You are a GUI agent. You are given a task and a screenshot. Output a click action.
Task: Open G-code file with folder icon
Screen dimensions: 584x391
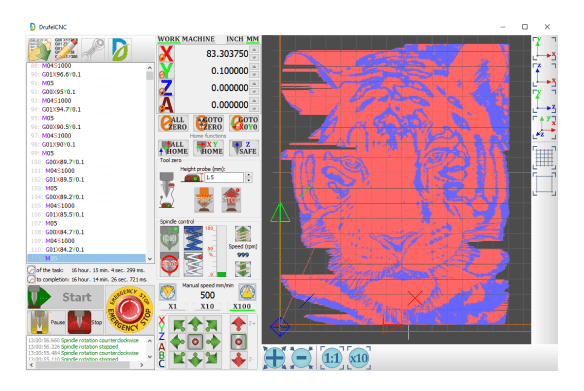pyautogui.click(x=40, y=50)
